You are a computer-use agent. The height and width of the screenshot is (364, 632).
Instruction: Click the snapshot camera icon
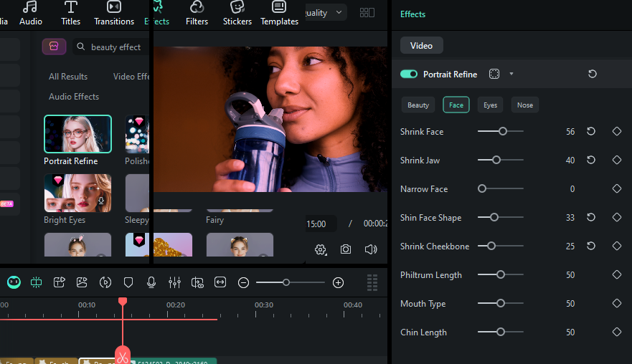coord(346,249)
